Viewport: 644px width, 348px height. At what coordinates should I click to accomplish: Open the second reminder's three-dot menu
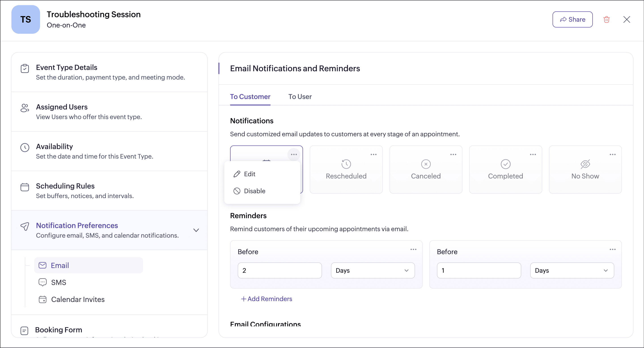click(612, 249)
